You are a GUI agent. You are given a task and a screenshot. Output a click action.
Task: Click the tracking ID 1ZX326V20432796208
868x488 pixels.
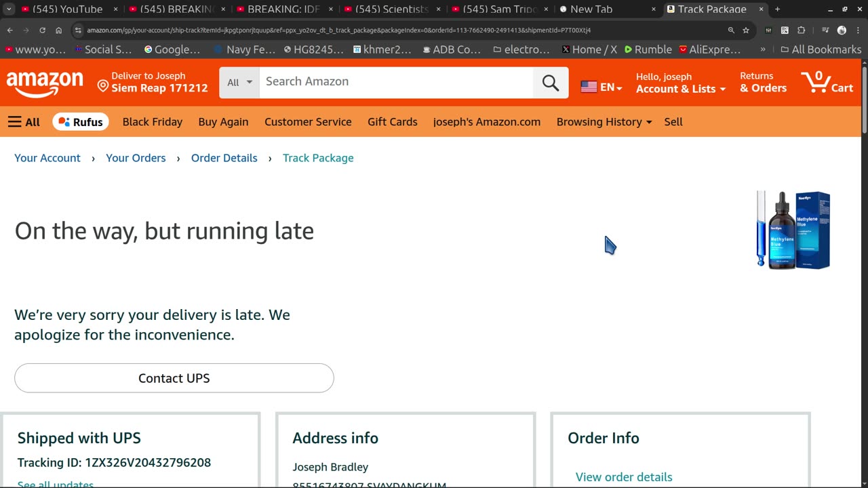148,463
